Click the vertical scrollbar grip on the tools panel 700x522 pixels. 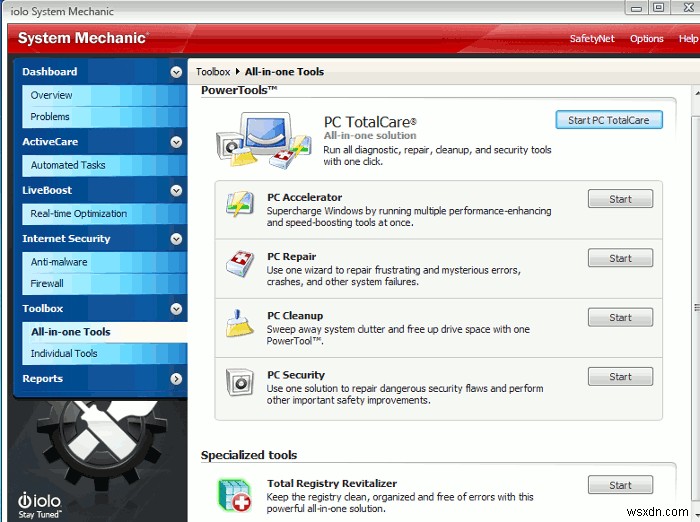click(696, 308)
